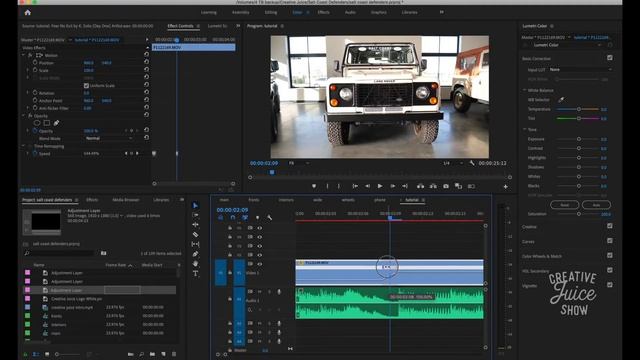Select the Razor tool
640x360 pixels.
coord(196,234)
